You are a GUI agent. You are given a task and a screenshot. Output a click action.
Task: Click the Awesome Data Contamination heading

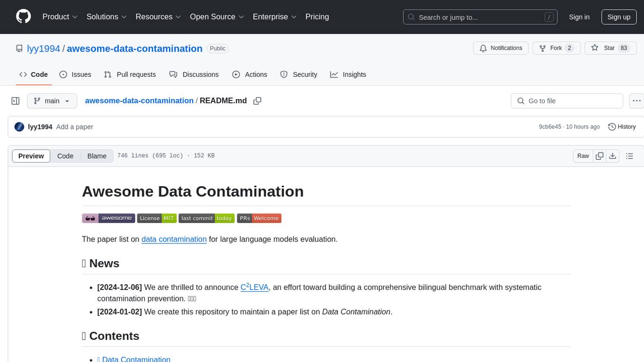(193, 191)
